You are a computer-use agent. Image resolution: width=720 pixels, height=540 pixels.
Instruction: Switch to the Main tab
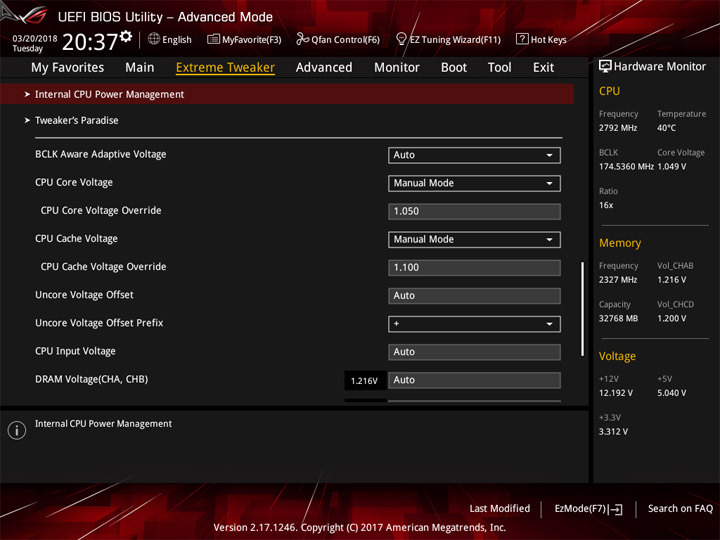tap(140, 68)
